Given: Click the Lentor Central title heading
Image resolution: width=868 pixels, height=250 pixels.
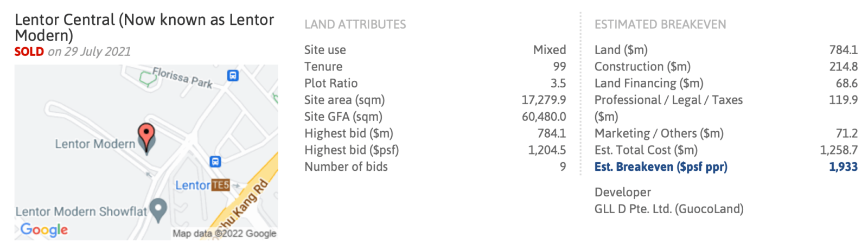Looking at the screenshot, I should coord(144,27).
